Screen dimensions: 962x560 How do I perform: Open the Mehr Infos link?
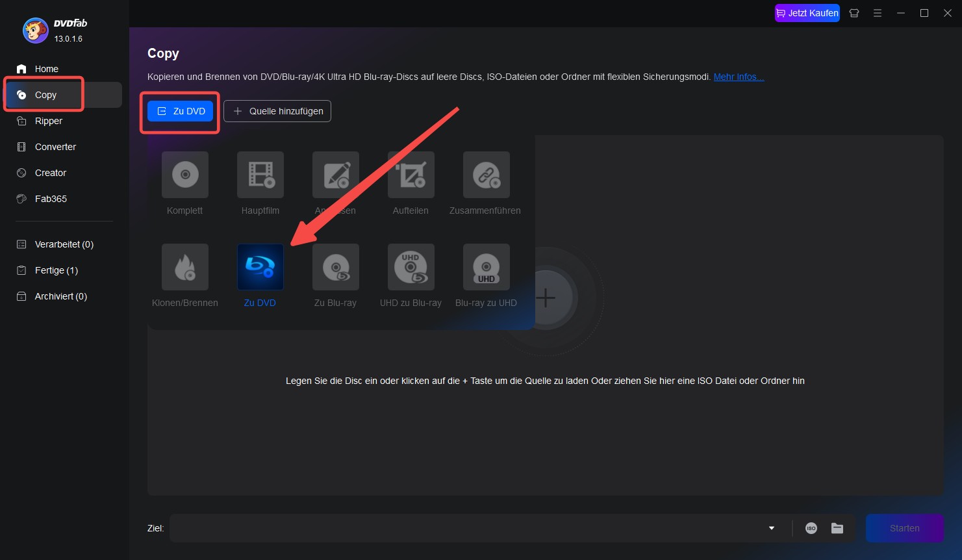point(739,77)
